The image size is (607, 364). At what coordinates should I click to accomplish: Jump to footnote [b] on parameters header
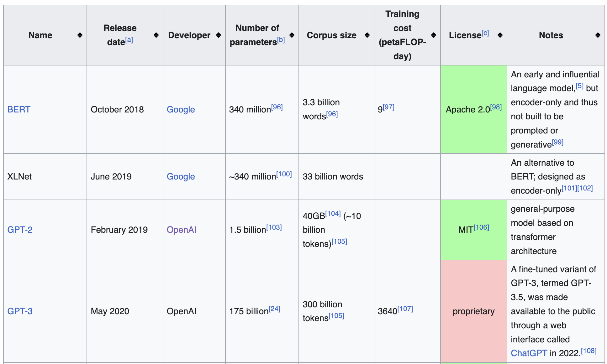[281, 40]
